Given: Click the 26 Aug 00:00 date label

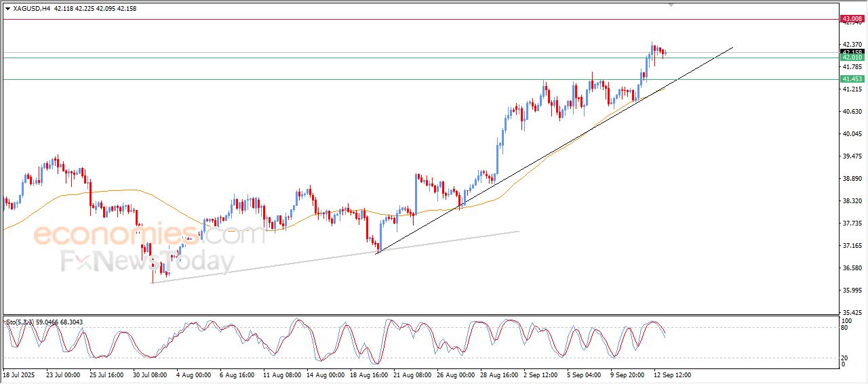Looking at the screenshot, I should click(x=454, y=374).
